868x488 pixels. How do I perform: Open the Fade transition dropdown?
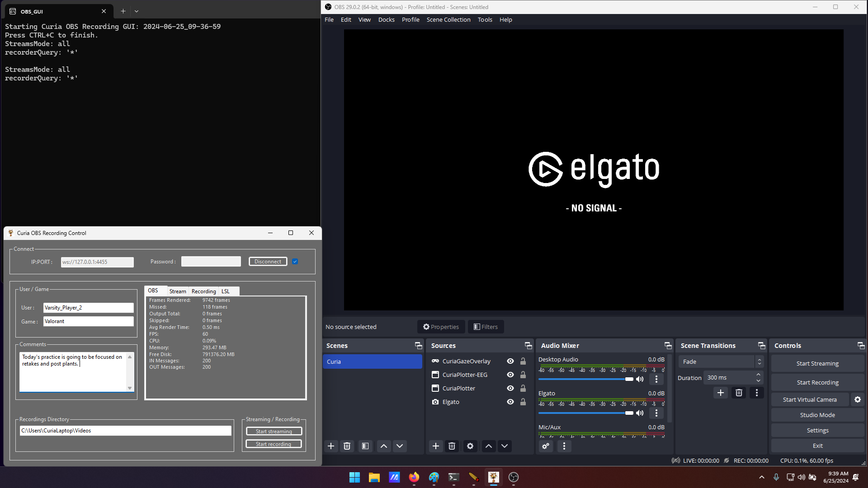coord(721,361)
